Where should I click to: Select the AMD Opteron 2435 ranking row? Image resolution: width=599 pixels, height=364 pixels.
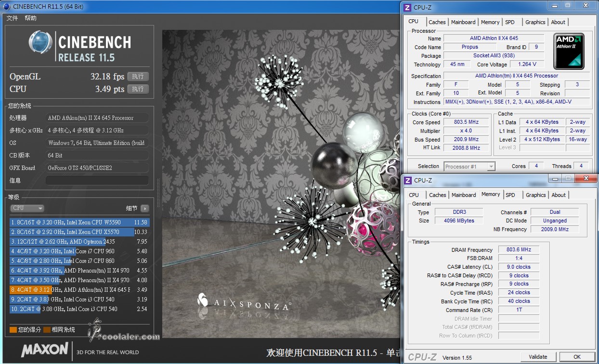(x=79, y=242)
